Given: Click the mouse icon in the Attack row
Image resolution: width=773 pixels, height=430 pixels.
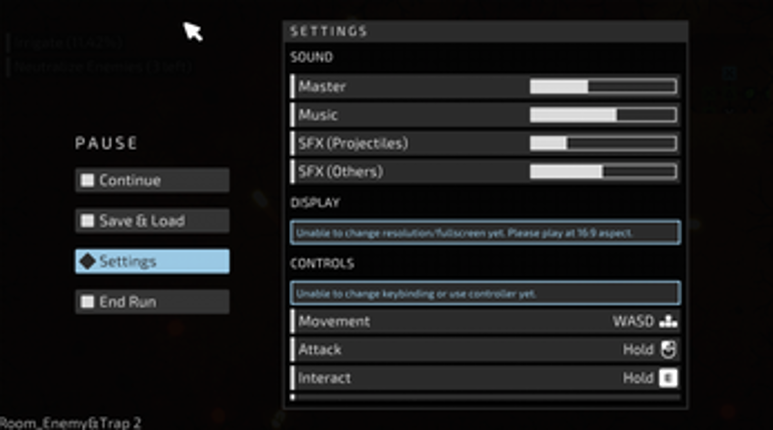Looking at the screenshot, I should click(x=668, y=350).
